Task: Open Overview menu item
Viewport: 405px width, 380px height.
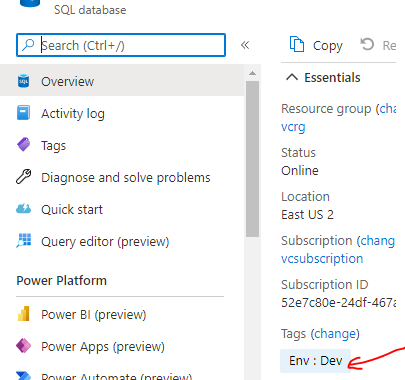Action: (122, 81)
